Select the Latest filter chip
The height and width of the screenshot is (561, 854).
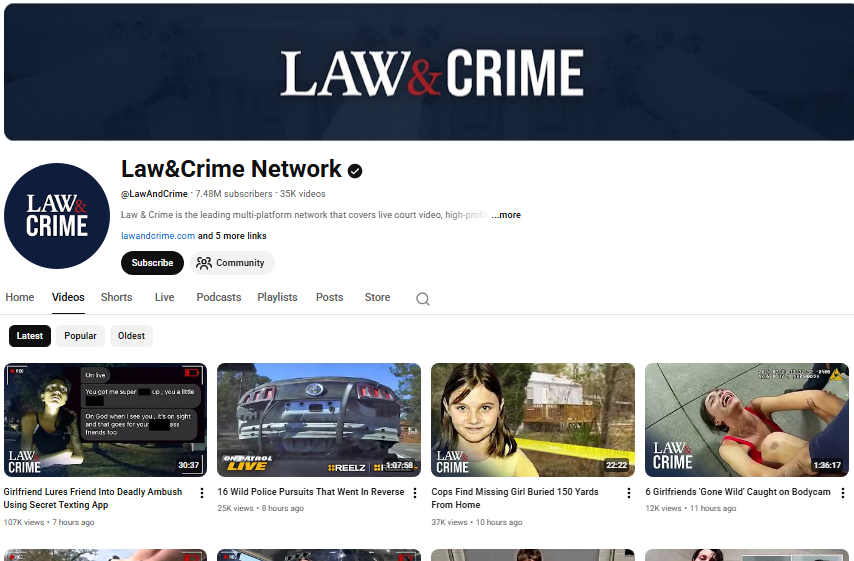(30, 336)
